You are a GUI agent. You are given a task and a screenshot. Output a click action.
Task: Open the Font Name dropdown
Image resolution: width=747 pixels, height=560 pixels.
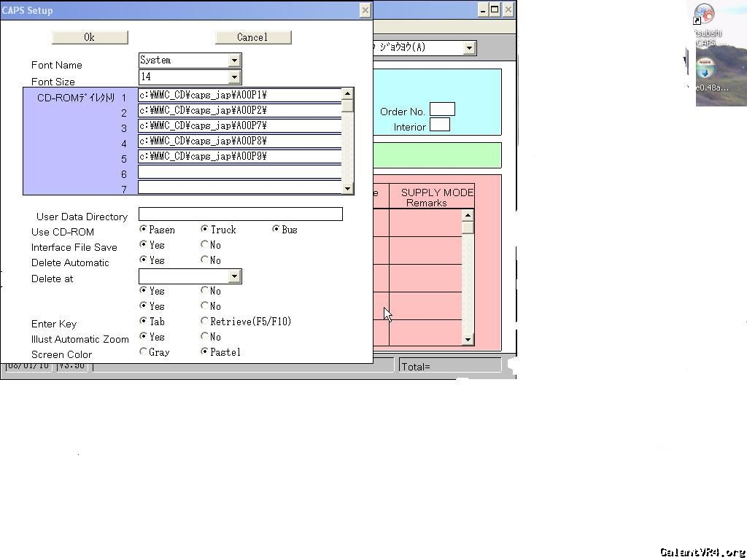point(234,61)
